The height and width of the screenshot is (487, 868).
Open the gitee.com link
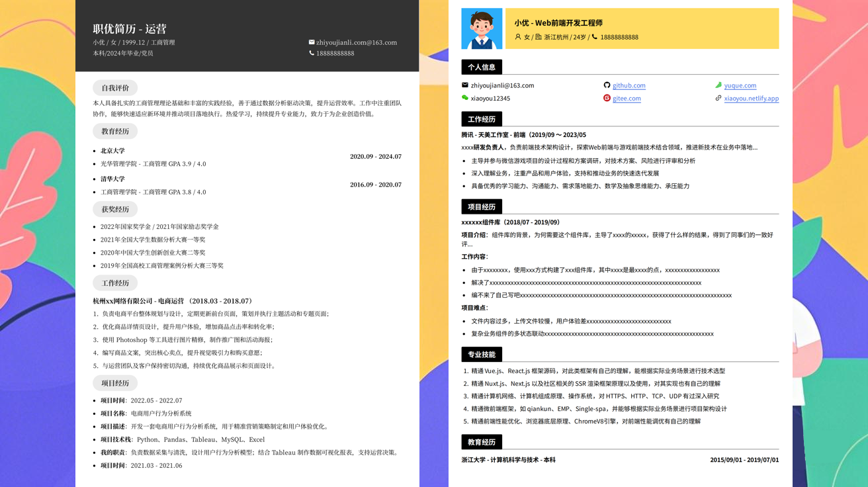click(627, 99)
